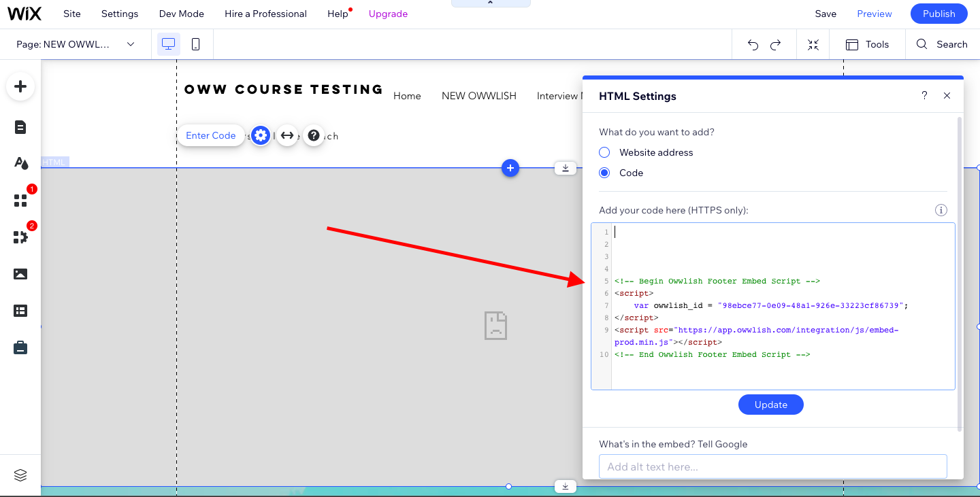The width and height of the screenshot is (980, 497).
Task: Open the page selector dropdown
Action: tap(76, 44)
